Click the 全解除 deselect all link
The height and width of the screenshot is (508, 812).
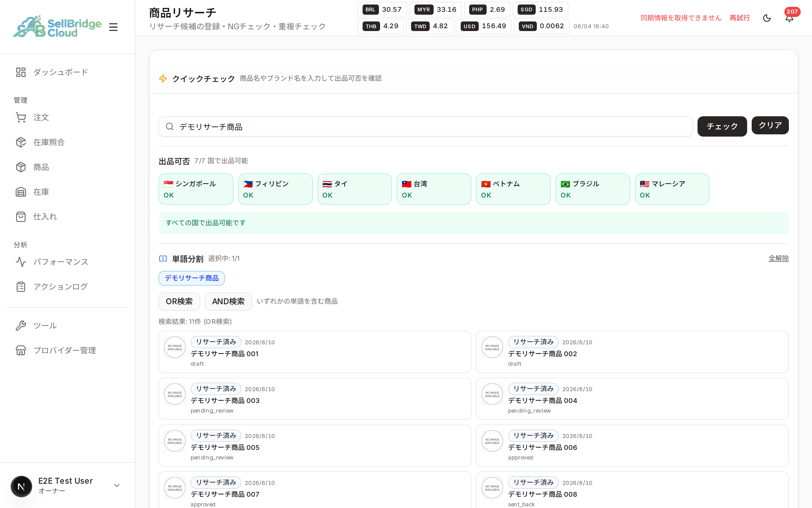778,258
